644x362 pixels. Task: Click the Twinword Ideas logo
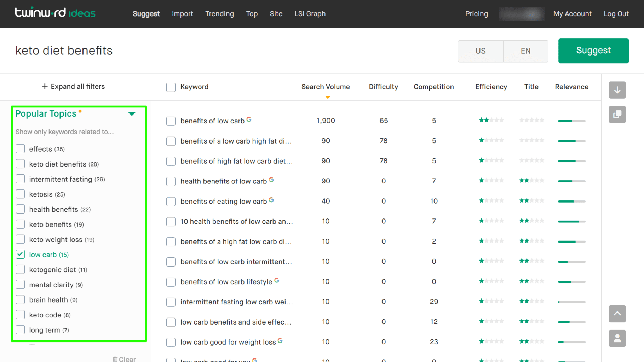55,12
